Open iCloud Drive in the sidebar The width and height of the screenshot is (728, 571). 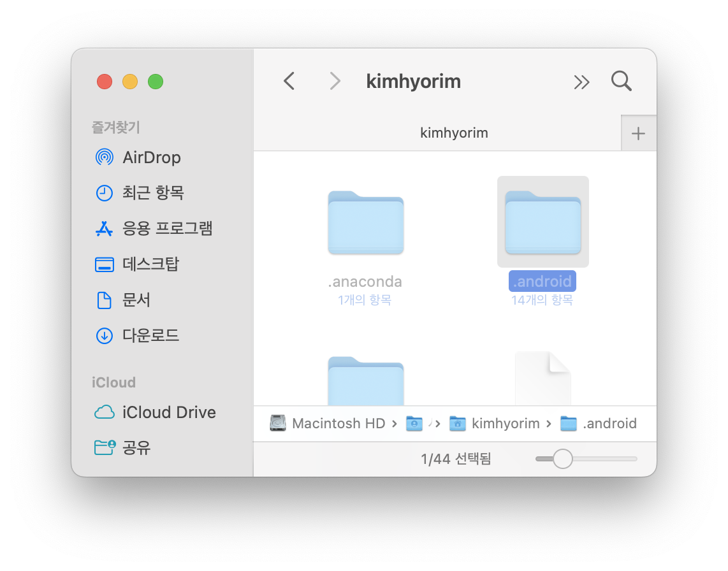pyautogui.click(x=155, y=412)
